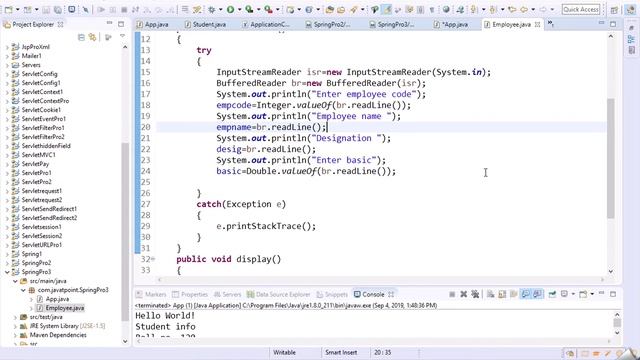Fold the display() method at line 32
Image resolution: width=640 pixels, height=360 pixels.
pos(153,259)
